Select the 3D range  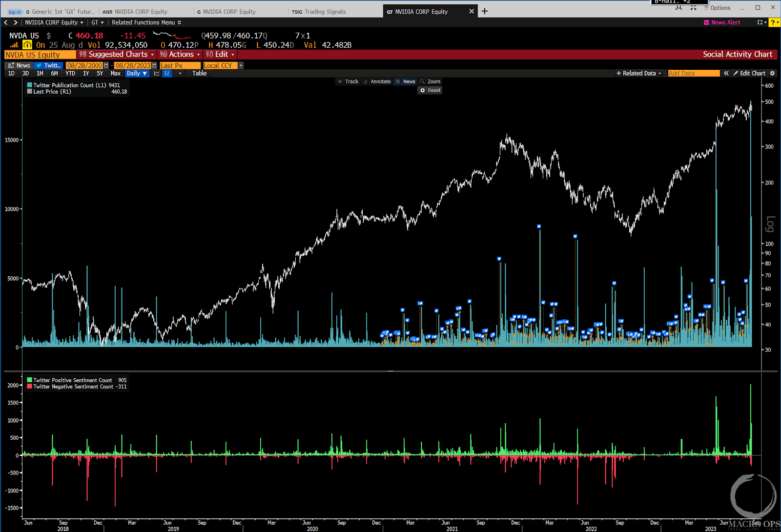coord(25,73)
